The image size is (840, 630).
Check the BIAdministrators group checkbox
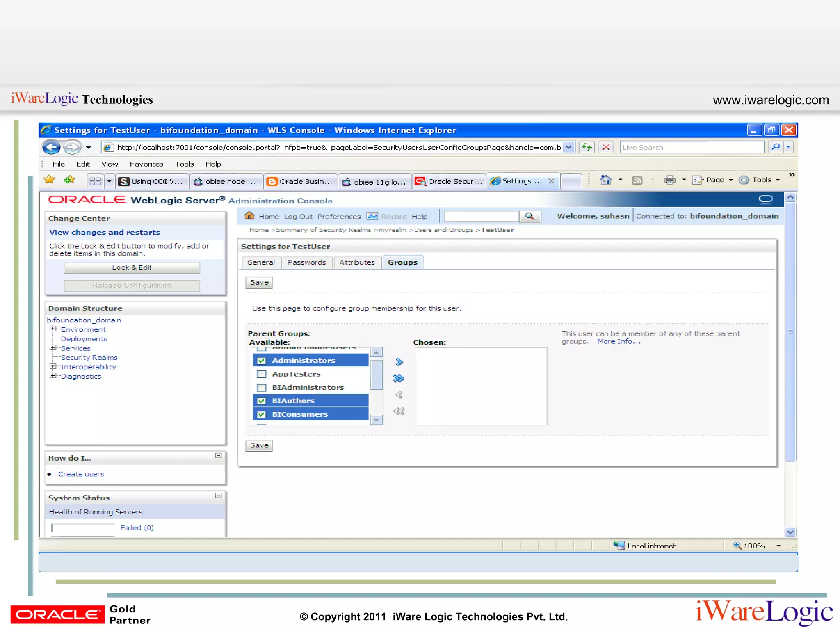(x=261, y=388)
